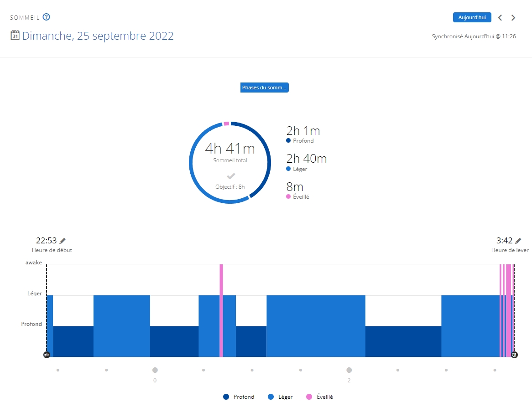Open the sleep help question mark icon
532x402 pixels.
(x=46, y=17)
